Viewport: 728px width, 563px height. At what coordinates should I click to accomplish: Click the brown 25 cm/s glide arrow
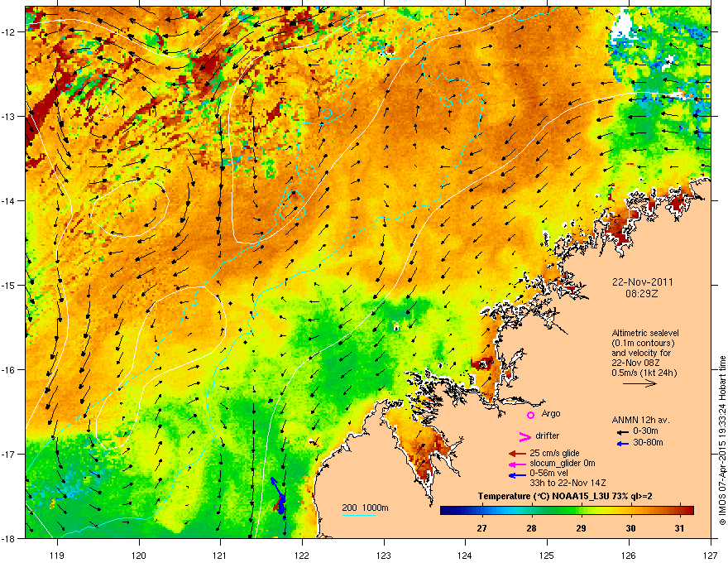517,454
